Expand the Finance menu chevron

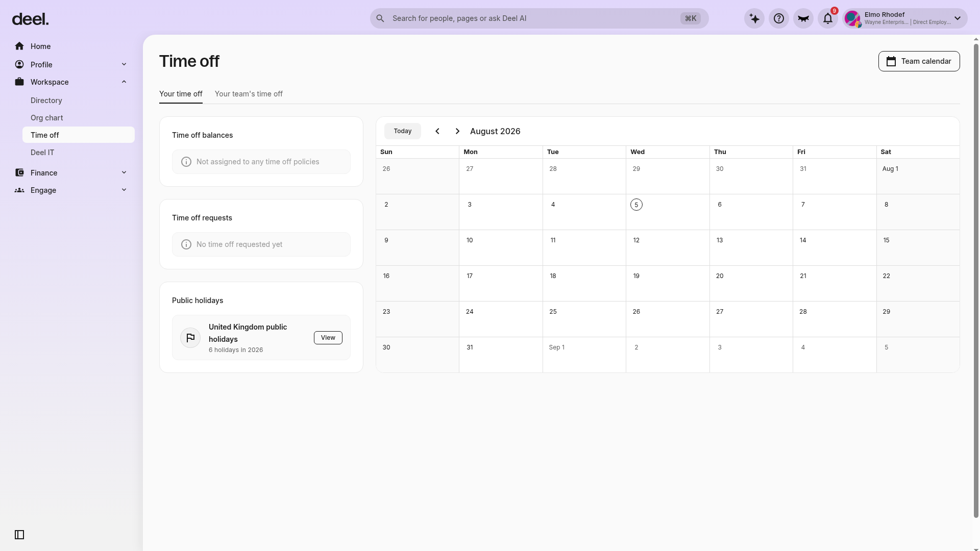[x=124, y=172]
